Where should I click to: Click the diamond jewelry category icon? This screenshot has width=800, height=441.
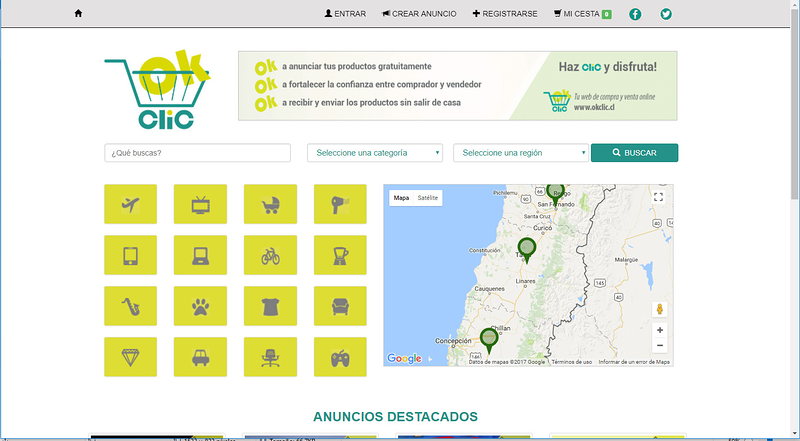[x=130, y=357]
